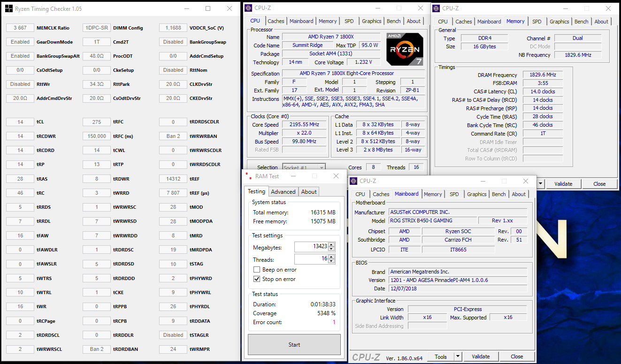Viewport: 621px width, 364px height.
Task: Increase Threads with the up arrow
Action: [331, 257]
